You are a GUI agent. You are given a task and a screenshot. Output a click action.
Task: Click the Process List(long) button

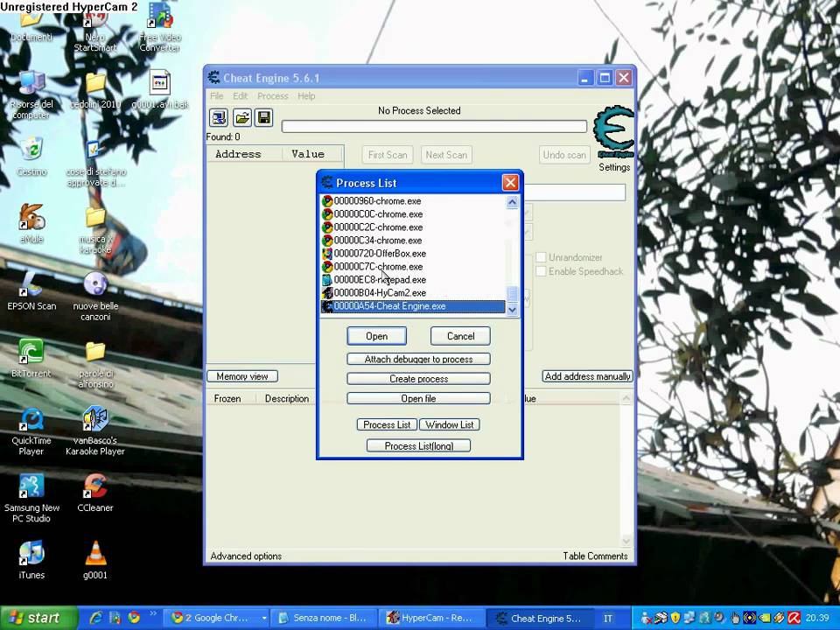[418, 445]
